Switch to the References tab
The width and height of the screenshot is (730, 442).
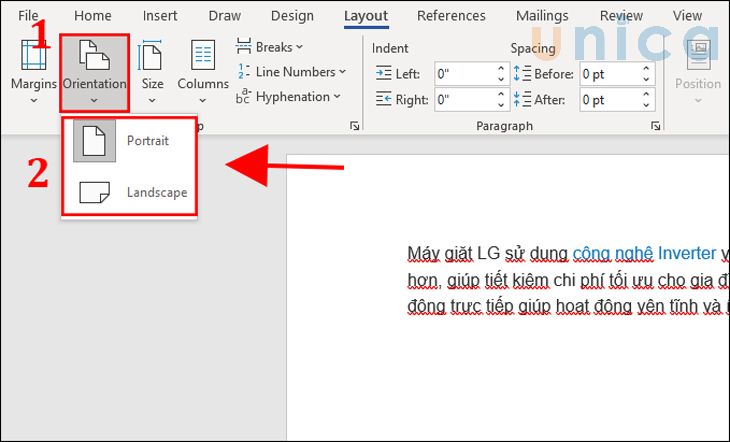tap(451, 16)
